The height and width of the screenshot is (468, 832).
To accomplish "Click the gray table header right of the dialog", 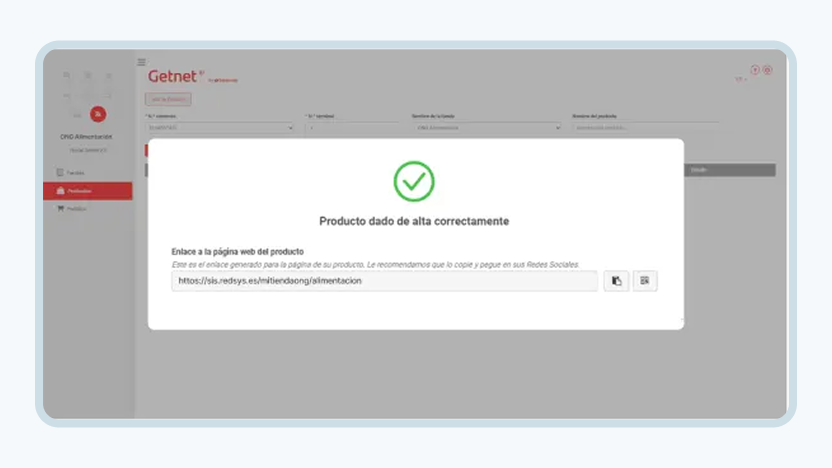I will [730, 170].
